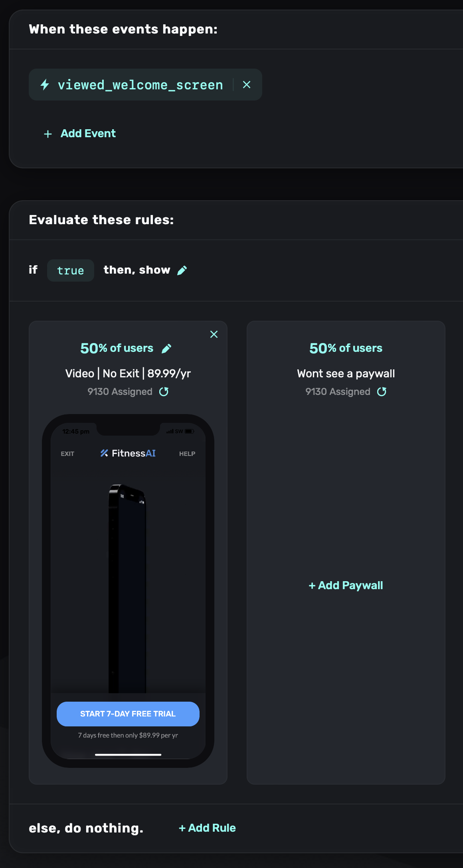The height and width of the screenshot is (868, 463).
Task: Edit the 50% of users percentage
Action: tap(166, 349)
